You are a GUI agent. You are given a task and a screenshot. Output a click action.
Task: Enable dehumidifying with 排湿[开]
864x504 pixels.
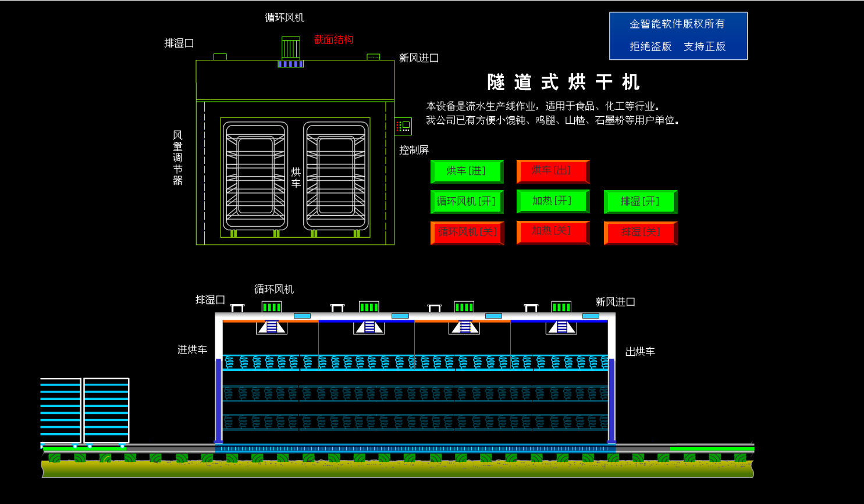[x=641, y=202]
